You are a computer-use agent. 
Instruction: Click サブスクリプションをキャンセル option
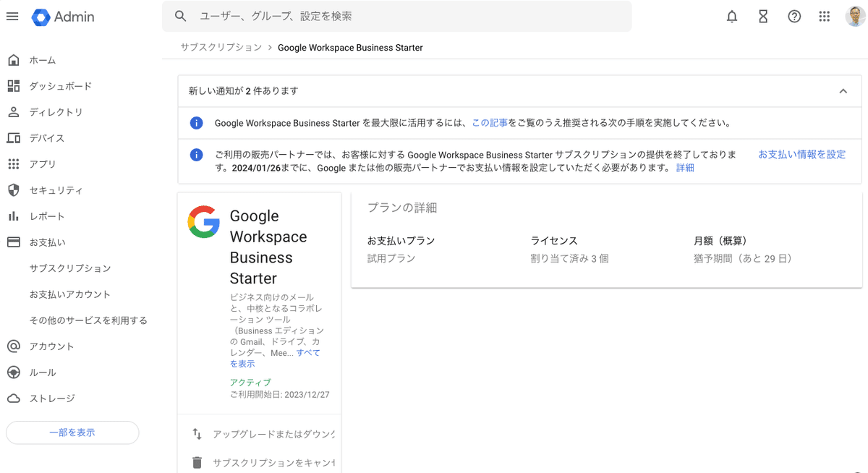click(x=273, y=462)
